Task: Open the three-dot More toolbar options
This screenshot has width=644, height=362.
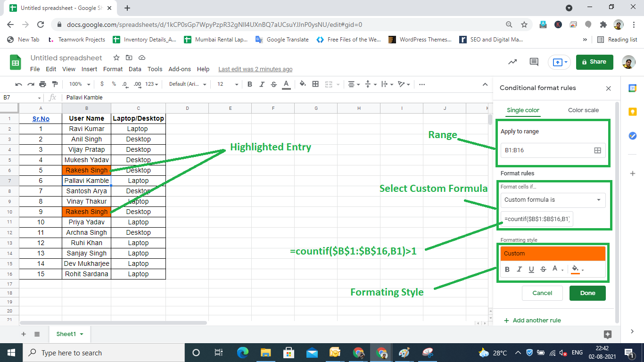Action: click(422, 84)
